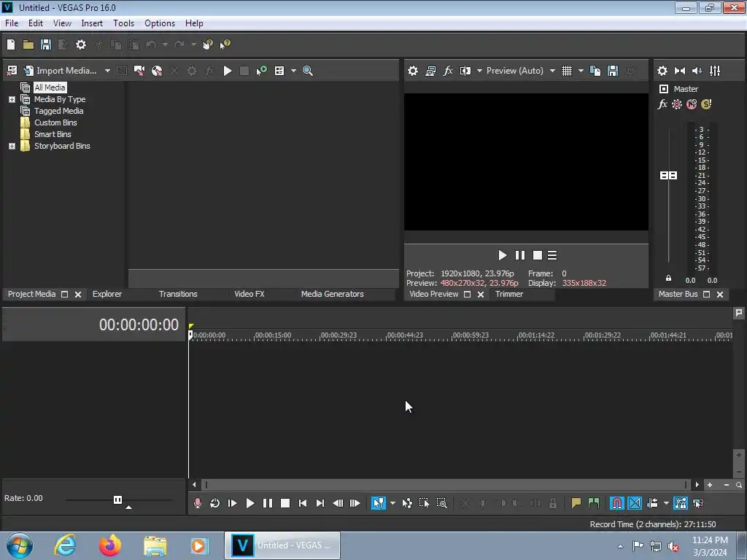Toggle loop playback in transport bar
Viewport: 747px width, 560px height.
point(215,503)
